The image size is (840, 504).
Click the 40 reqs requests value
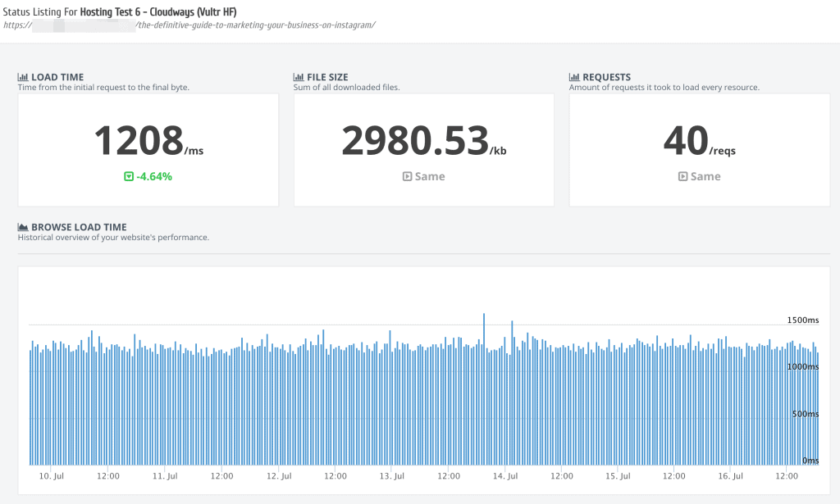click(x=686, y=140)
